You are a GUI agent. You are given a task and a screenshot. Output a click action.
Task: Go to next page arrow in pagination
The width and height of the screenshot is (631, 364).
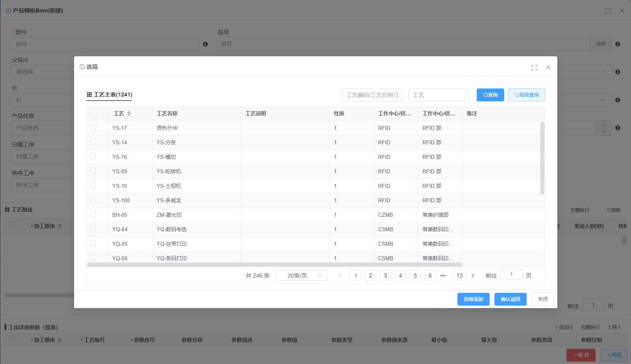click(x=473, y=276)
